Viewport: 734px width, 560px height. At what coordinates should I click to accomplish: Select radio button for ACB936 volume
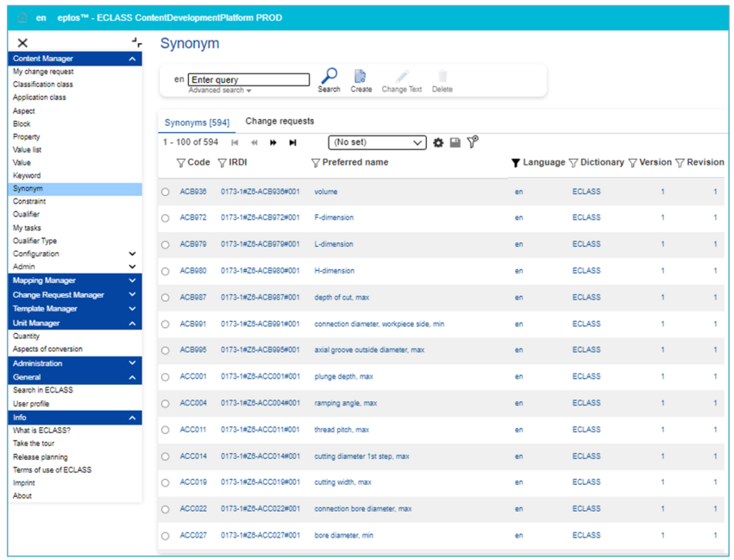coord(165,192)
